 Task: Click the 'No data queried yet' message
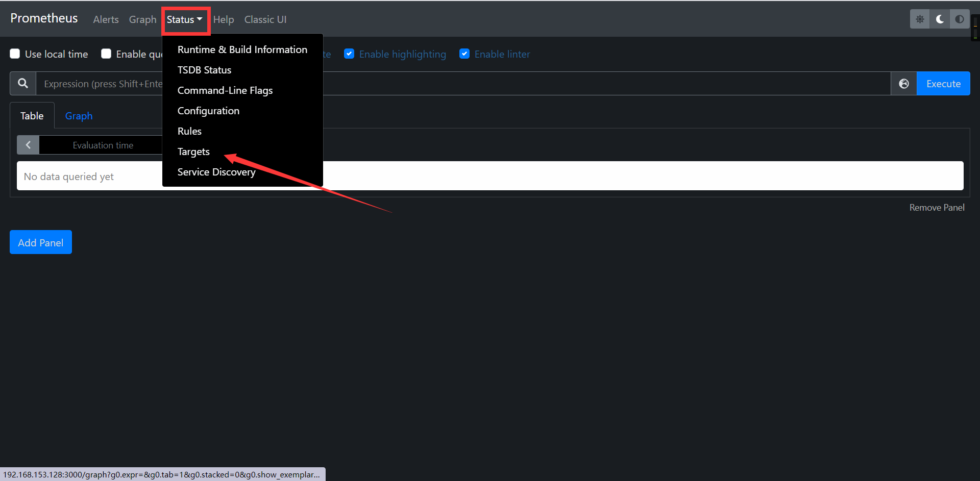(x=69, y=176)
